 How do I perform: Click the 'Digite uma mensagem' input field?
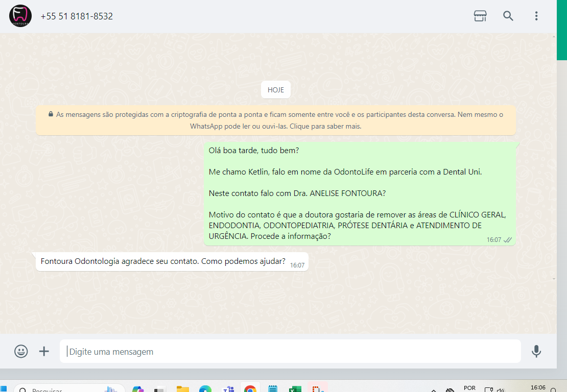point(290,352)
